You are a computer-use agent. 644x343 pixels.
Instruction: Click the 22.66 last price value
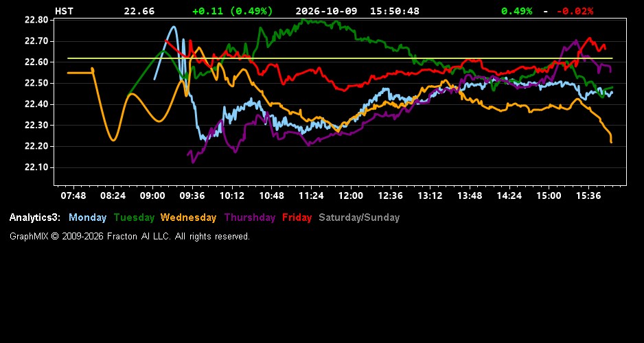click(139, 11)
